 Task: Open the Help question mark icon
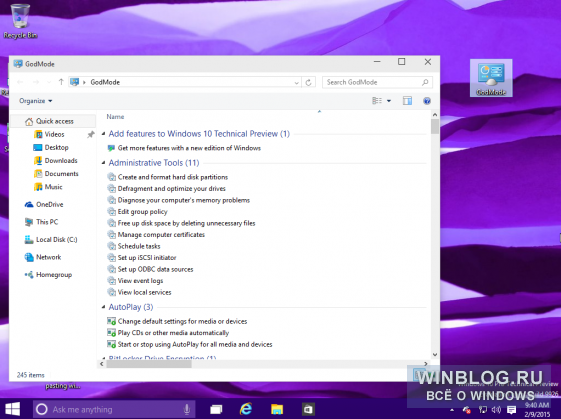pyautogui.click(x=426, y=101)
